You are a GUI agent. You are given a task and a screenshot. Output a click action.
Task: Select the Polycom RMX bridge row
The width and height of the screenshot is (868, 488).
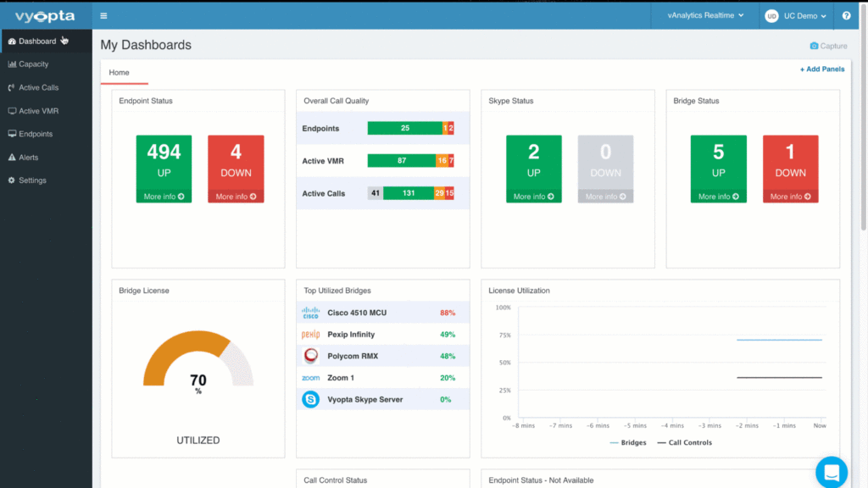(383, 356)
